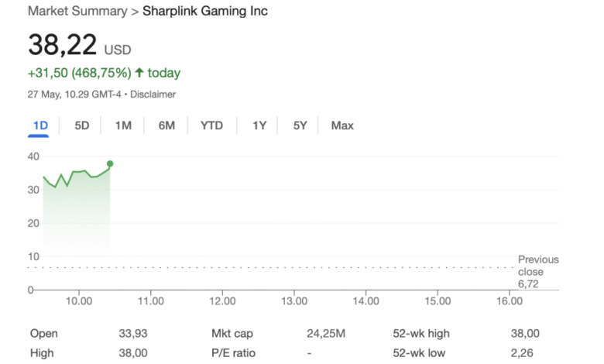Click the Previous close 6,72 label
This screenshot has height=364, width=604.
point(537,272)
